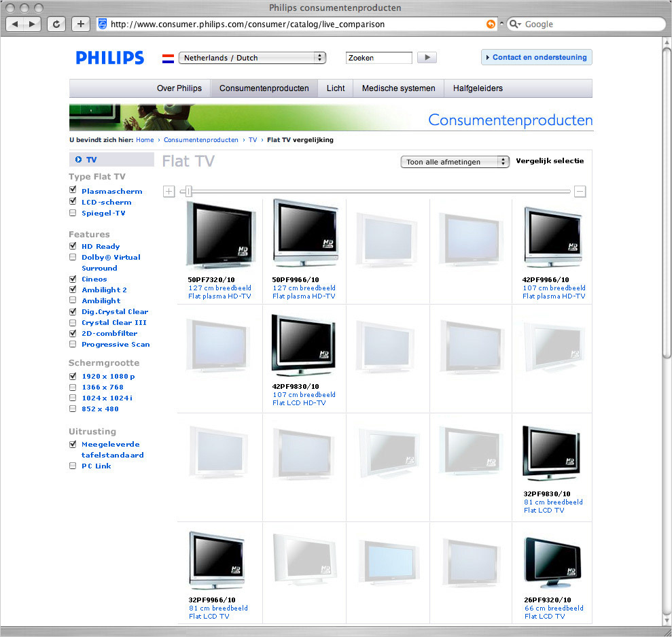The height and width of the screenshot is (637, 672).
Task: Enable the Spiegel-TV checkbox
Action: [73, 213]
